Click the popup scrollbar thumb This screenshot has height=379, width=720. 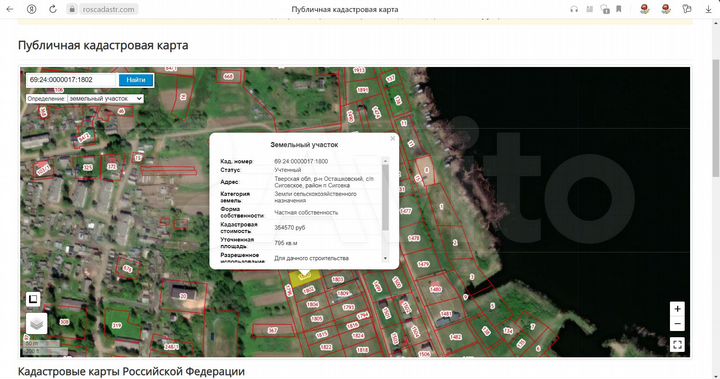click(385, 198)
